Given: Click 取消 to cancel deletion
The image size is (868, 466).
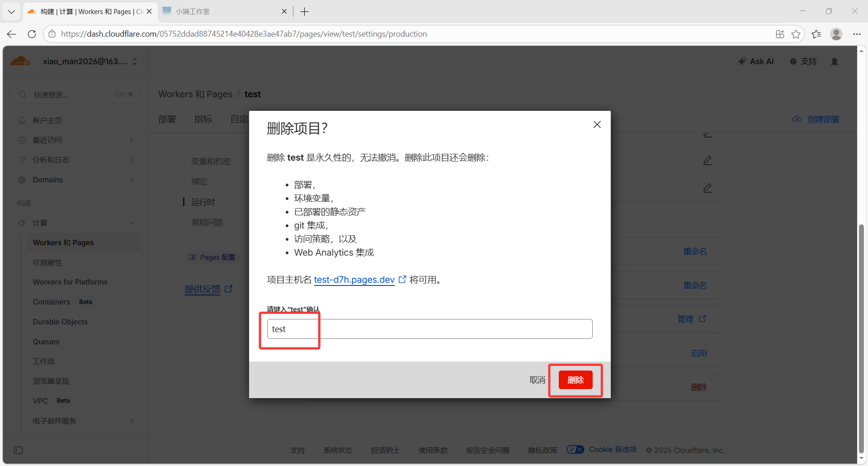Looking at the screenshot, I should tap(537, 380).
